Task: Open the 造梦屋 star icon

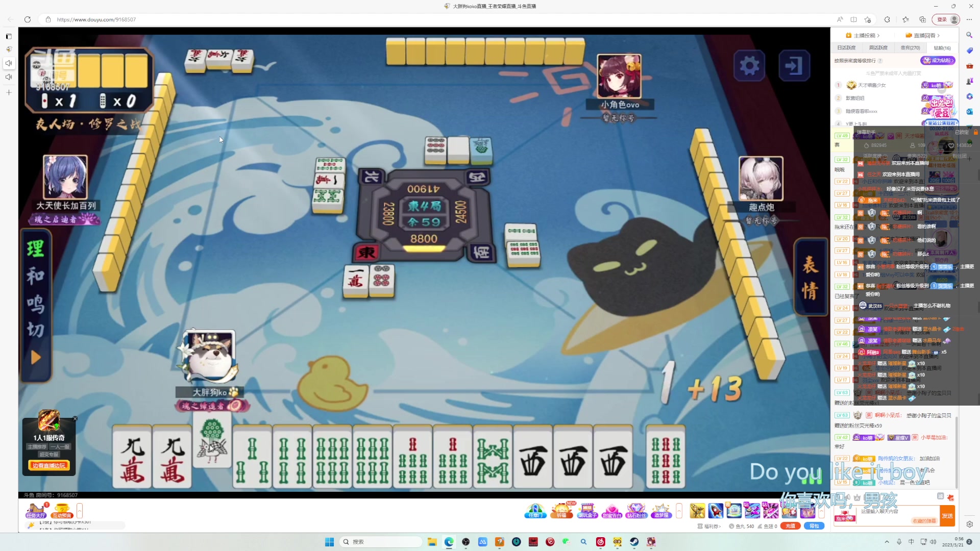Action: click(x=661, y=510)
